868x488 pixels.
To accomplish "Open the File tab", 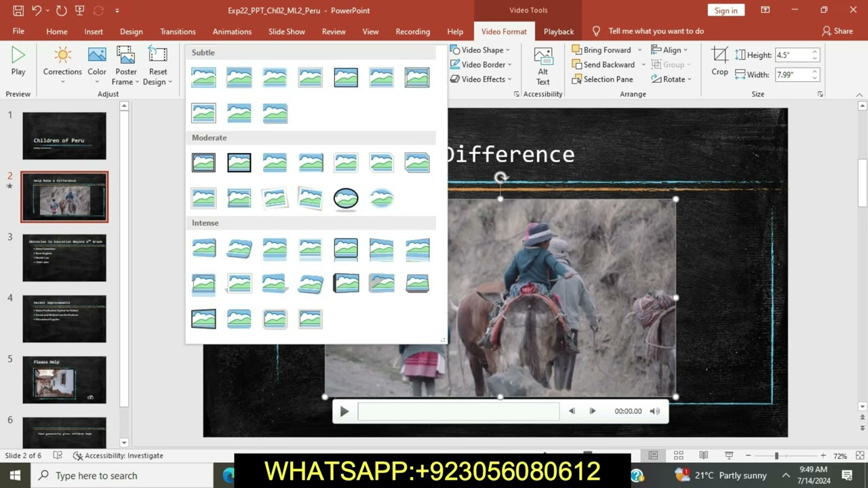I will [x=18, y=31].
